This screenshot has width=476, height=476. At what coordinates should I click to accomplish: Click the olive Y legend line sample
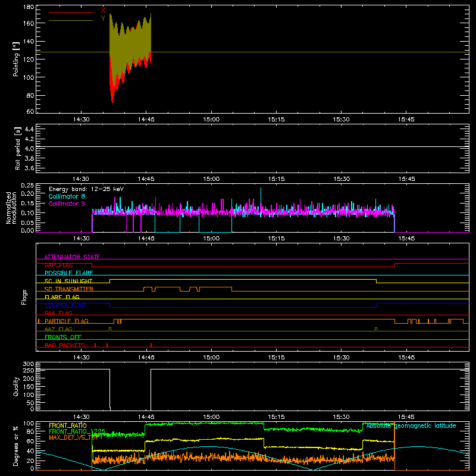pos(71,20)
